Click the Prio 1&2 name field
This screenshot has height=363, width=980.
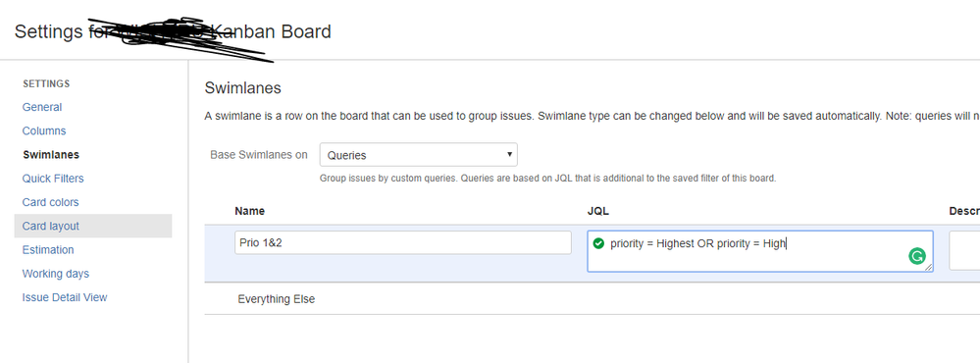click(403, 242)
